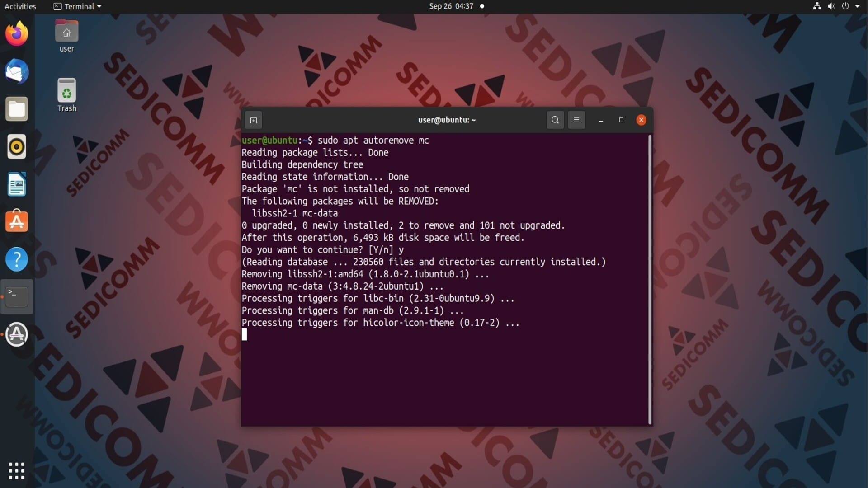Open the user home folder desktop icon
Screen dimensions: 868x488
pos(66,36)
